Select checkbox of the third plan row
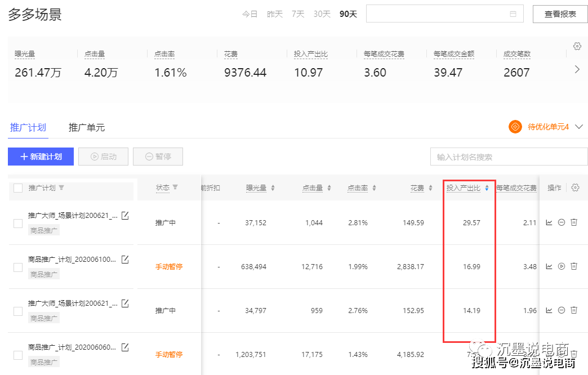This screenshot has height=375, width=588. 18,311
